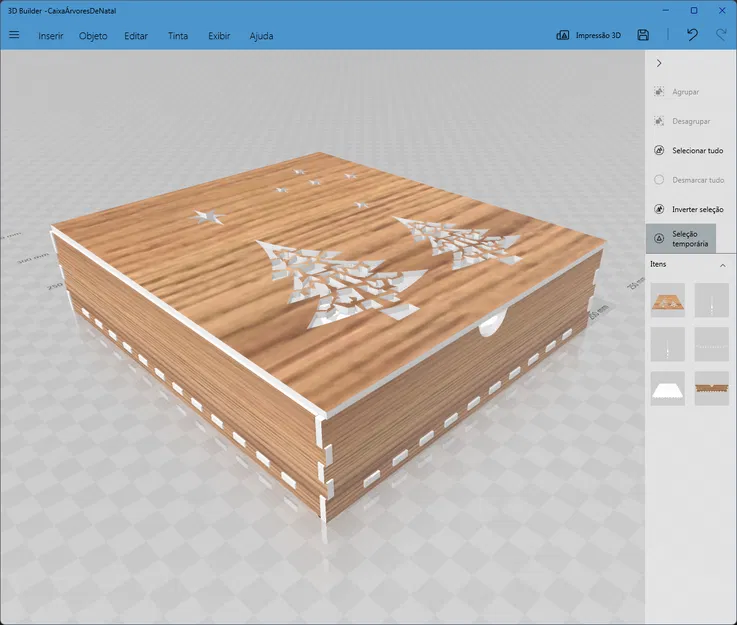
Task: Switch to the Editar tab
Action: click(x=136, y=36)
